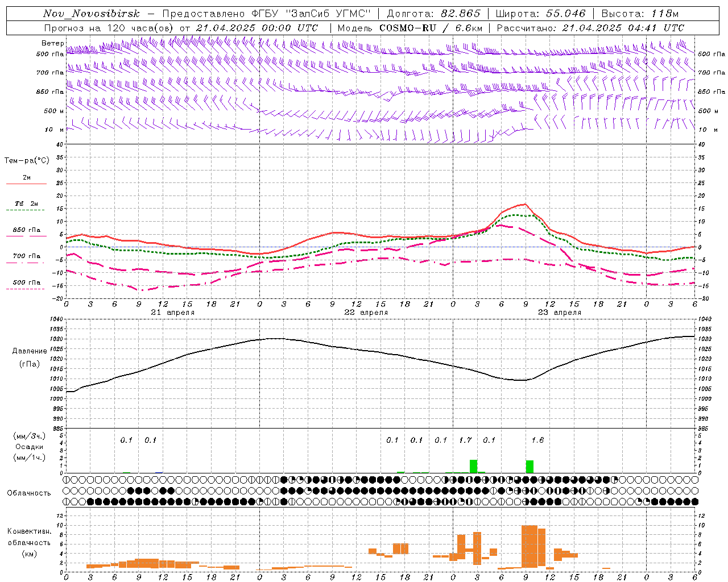Click the 'Модель COSMO-RU / 6.6км' model label

(410, 28)
